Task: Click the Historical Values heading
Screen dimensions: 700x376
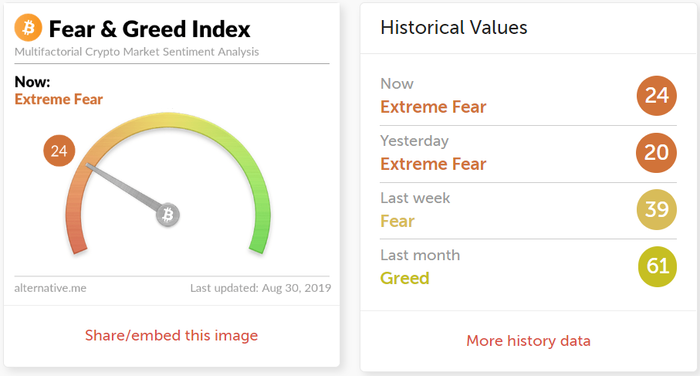Action: tap(454, 28)
